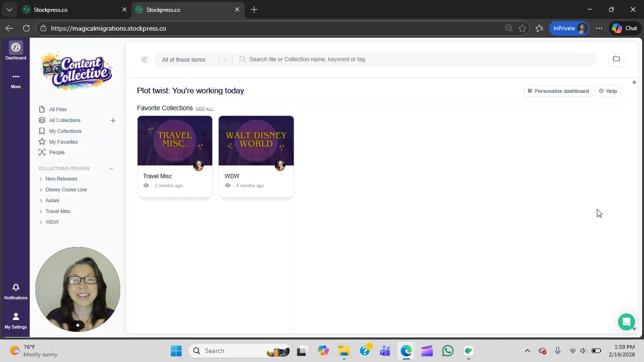Open the browser Favorites list icon
Viewport: 644px width, 362px height.
click(x=539, y=28)
